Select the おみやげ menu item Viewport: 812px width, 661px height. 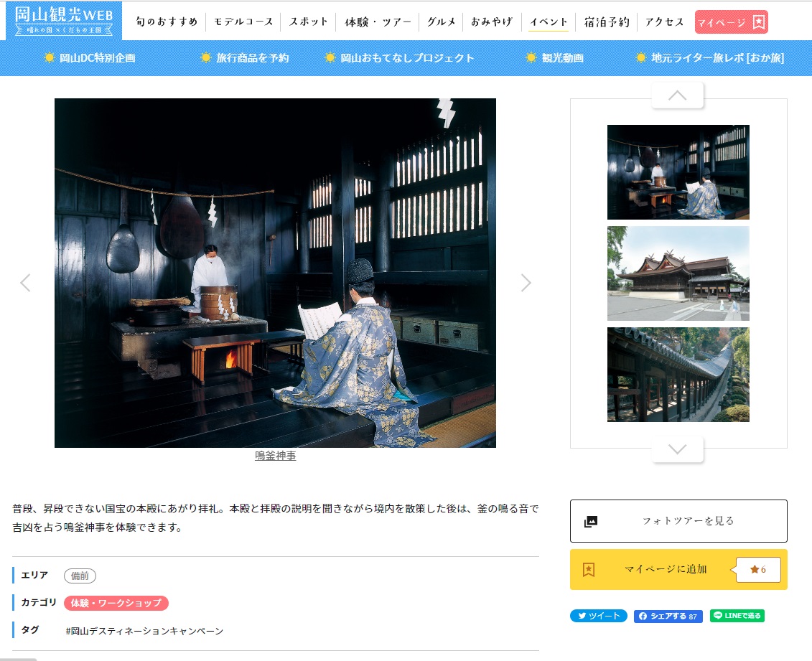(492, 22)
